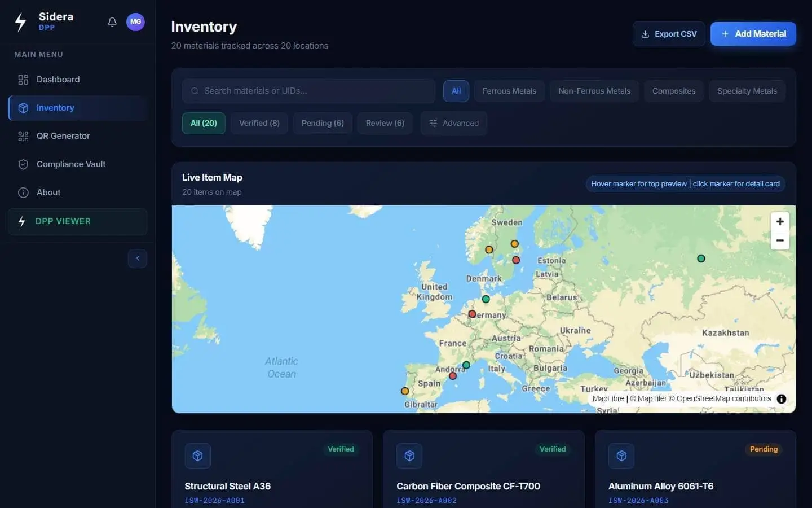812x508 pixels.
Task: Export inventory as CSV
Action: 669,34
